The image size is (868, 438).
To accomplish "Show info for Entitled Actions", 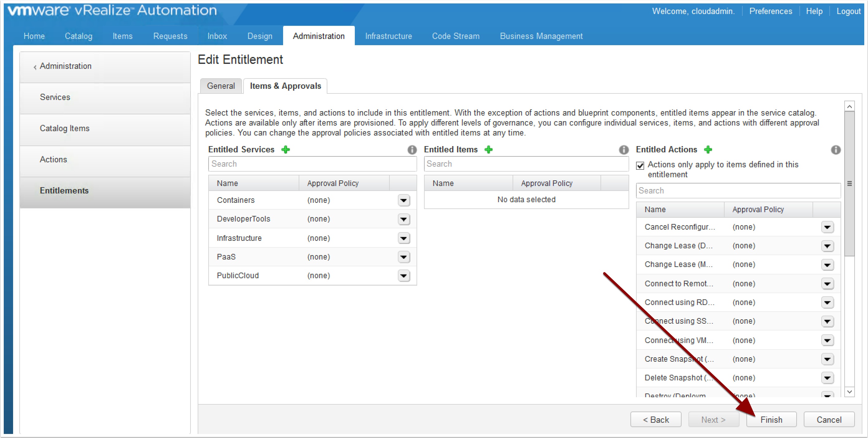I will (835, 150).
